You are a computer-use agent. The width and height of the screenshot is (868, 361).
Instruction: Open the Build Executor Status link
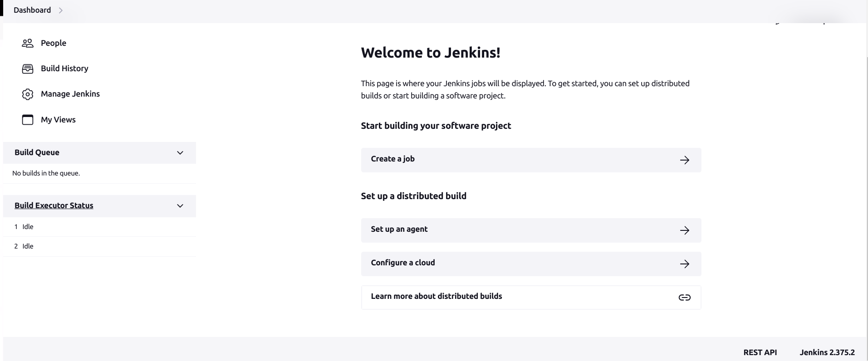click(54, 205)
